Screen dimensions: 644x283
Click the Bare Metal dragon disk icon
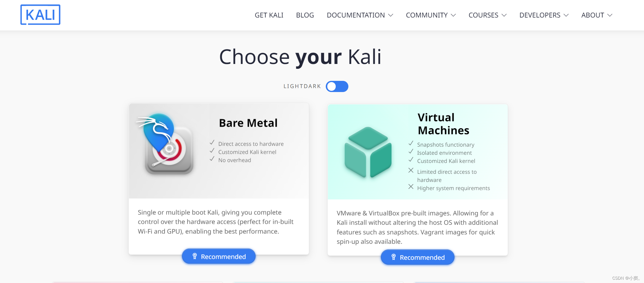pos(165,144)
